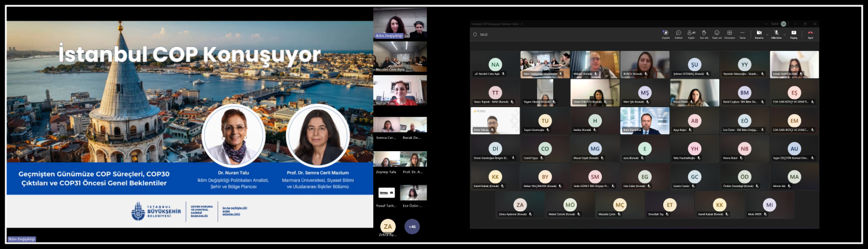This screenshot has height=249, width=868.
Task: Select the Irmak Sedef video tile
Action: (x=795, y=64)
